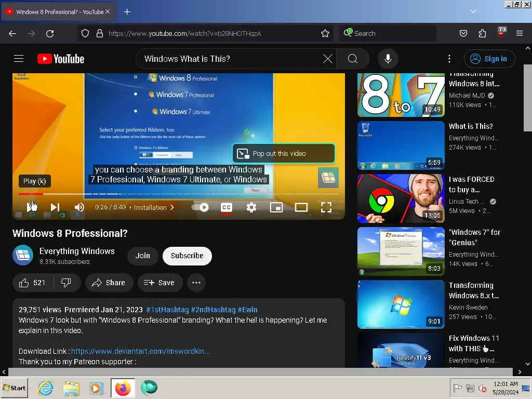This screenshot has height=399, width=532.
Task: Open the Firefox extensions puzzle icon
Action: tap(482, 33)
